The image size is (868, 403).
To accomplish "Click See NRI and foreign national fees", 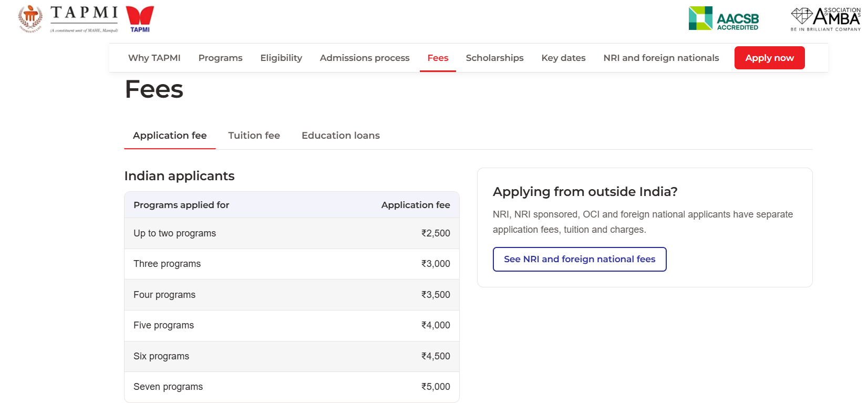I will [580, 259].
